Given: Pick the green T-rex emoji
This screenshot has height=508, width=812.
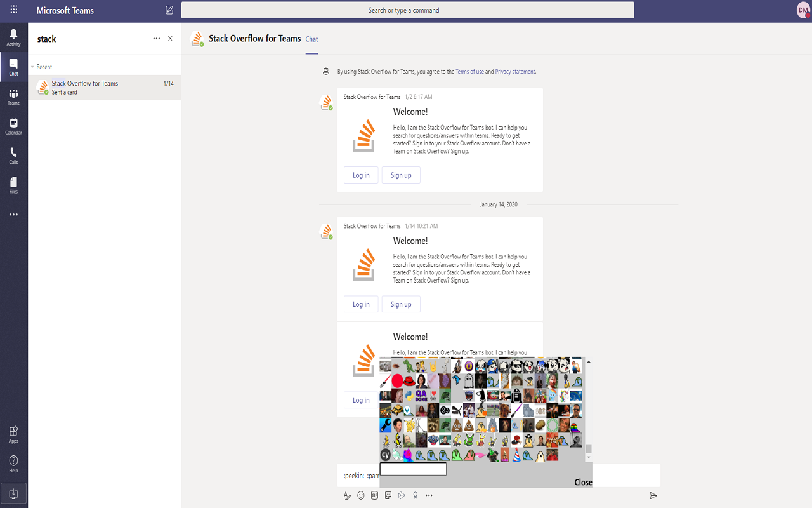Looking at the screenshot, I should point(409,366).
